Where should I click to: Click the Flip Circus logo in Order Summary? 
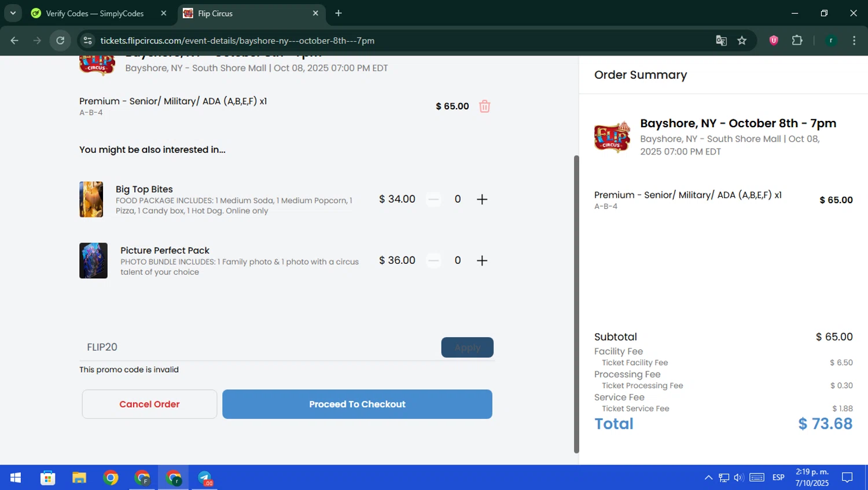point(612,137)
